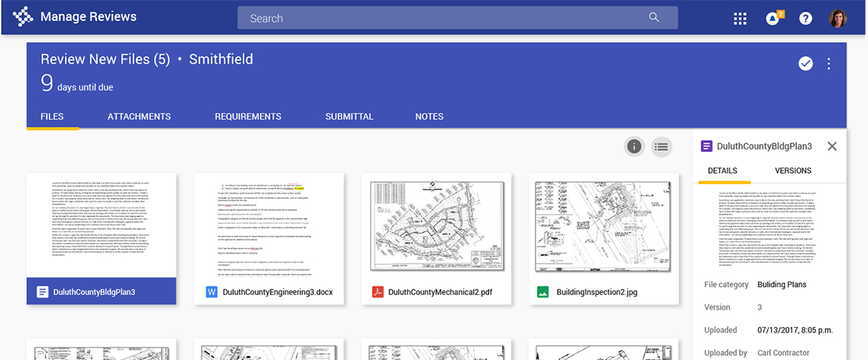
Task: Go to the Submittal tab
Action: click(349, 117)
